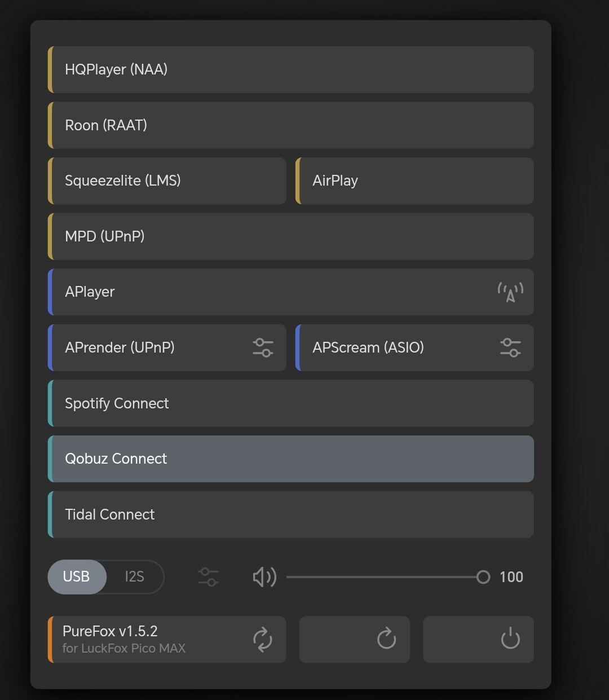Click the PureFox v1.5.2 version label
This screenshot has height=700, width=609.
pos(111,631)
